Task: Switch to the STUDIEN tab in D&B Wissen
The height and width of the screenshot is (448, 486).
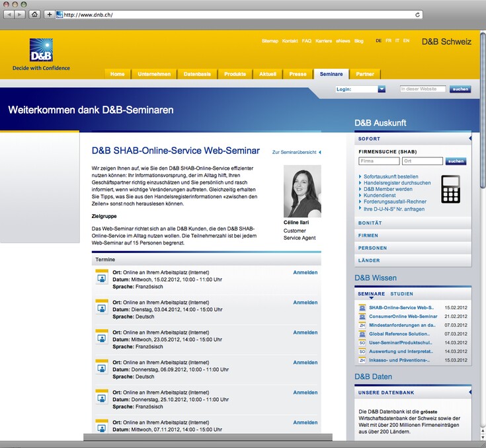Action: click(x=402, y=293)
